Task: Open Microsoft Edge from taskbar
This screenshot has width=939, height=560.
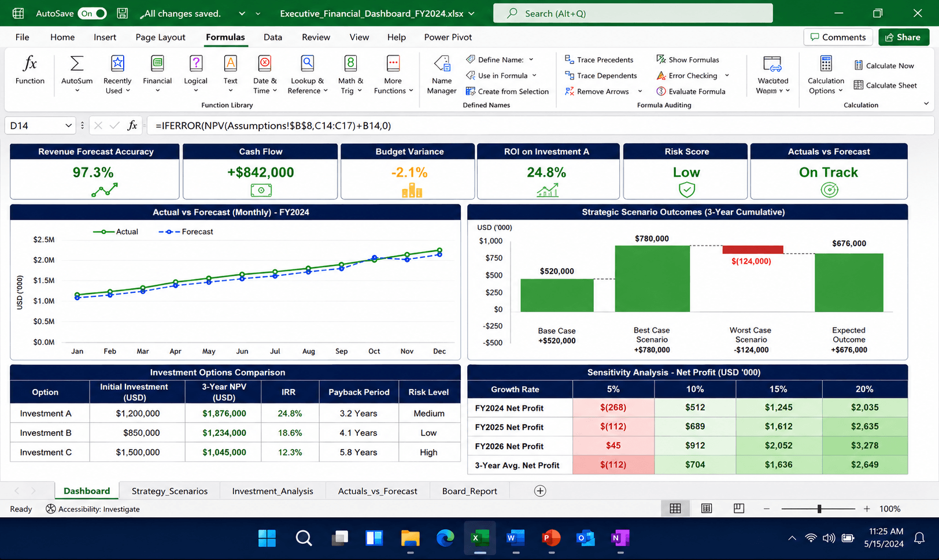Action: coord(445,538)
